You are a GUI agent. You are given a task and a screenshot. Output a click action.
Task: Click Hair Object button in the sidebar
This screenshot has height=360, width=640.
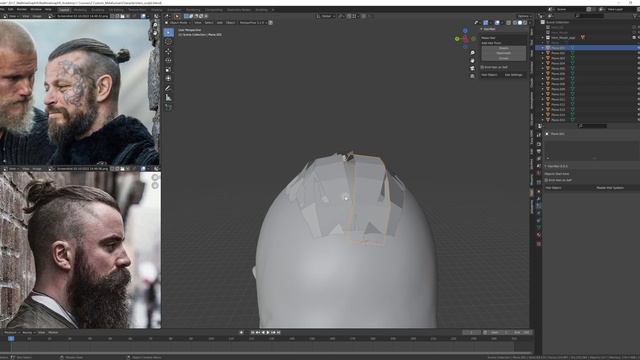pos(489,75)
